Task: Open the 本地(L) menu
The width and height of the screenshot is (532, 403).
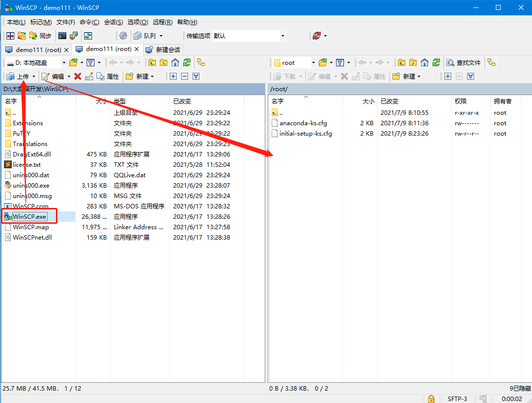Action: [16, 22]
